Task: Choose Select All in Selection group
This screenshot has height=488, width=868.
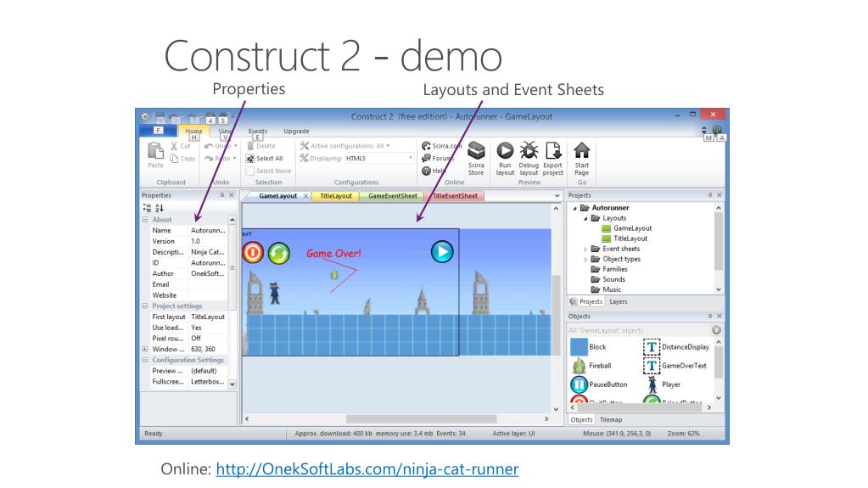Action: (x=265, y=159)
